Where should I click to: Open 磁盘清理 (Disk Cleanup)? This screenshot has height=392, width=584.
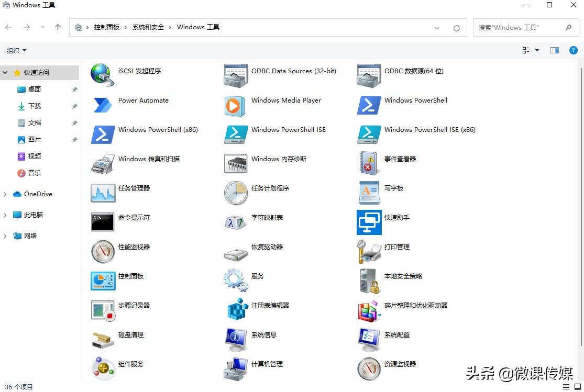[130, 334]
